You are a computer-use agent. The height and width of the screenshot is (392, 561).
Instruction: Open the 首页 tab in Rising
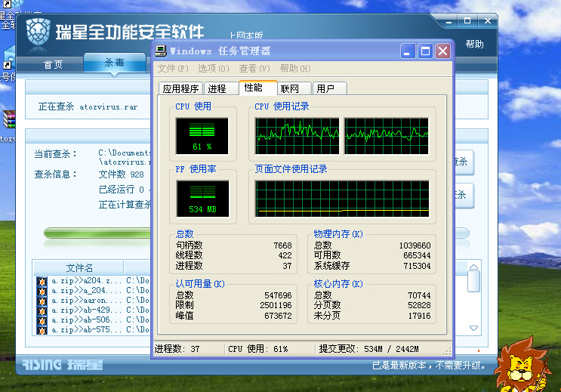53,65
